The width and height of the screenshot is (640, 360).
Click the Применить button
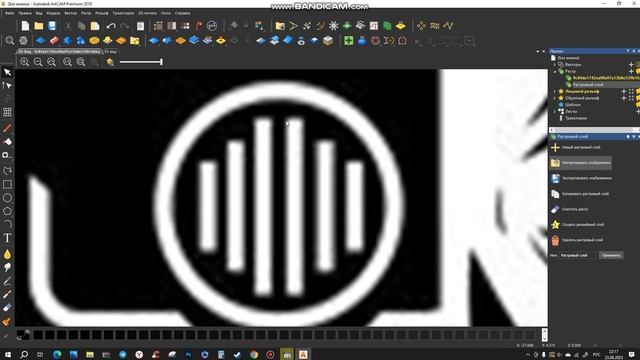[x=611, y=256]
